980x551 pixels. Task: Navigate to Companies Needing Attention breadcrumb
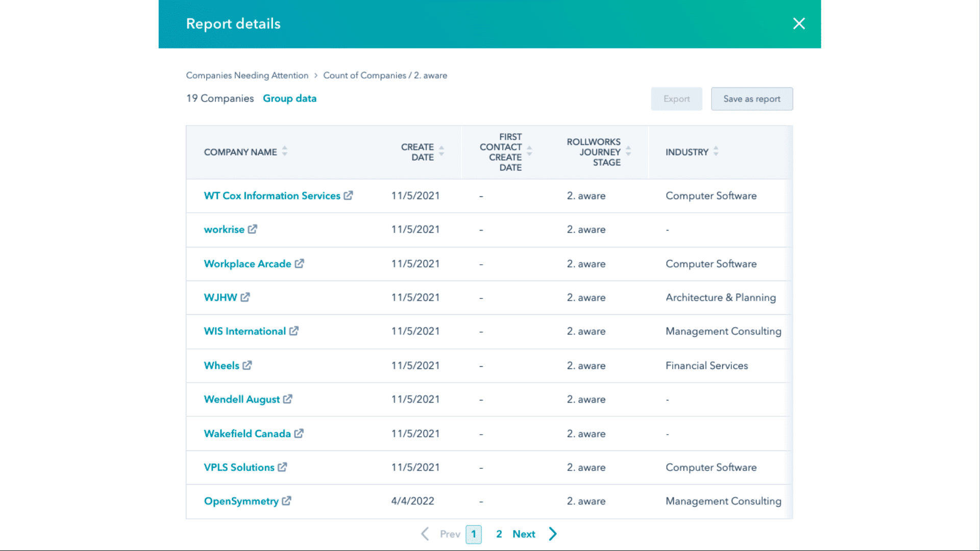click(247, 75)
